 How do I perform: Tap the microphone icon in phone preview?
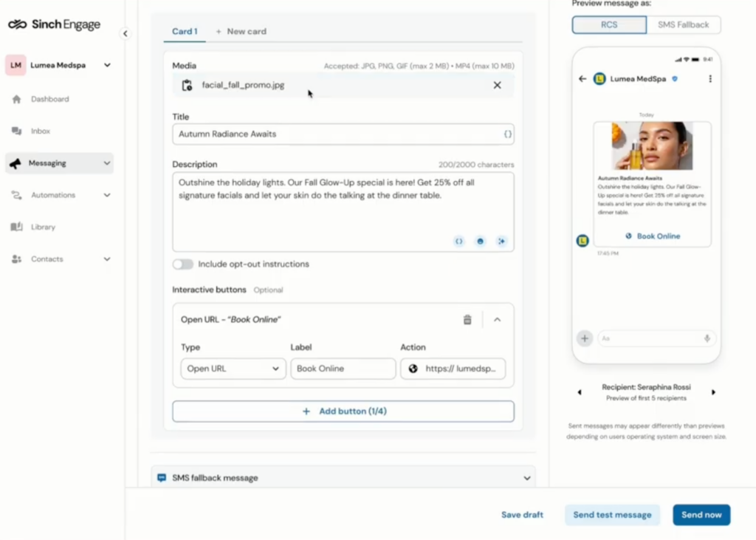707,338
